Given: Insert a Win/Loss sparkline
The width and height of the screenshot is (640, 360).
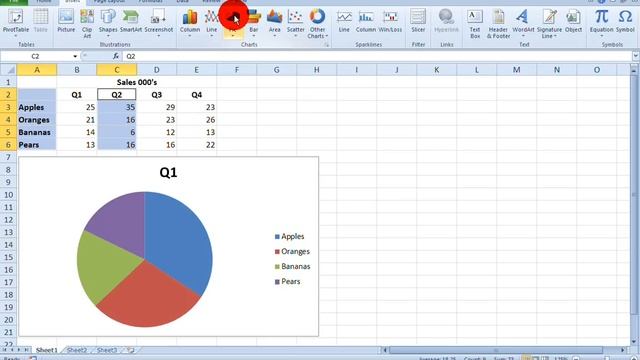Looking at the screenshot, I should pos(390,21).
